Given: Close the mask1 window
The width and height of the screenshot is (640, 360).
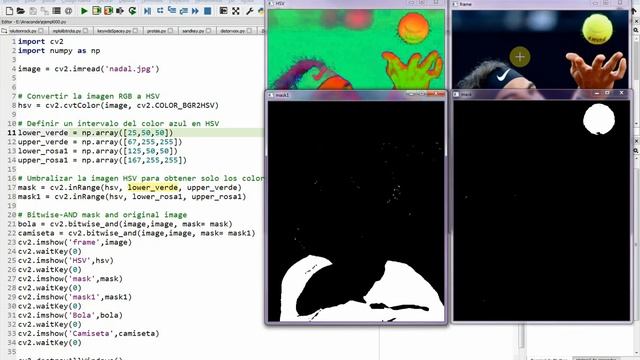Looking at the screenshot, I should (436, 94).
